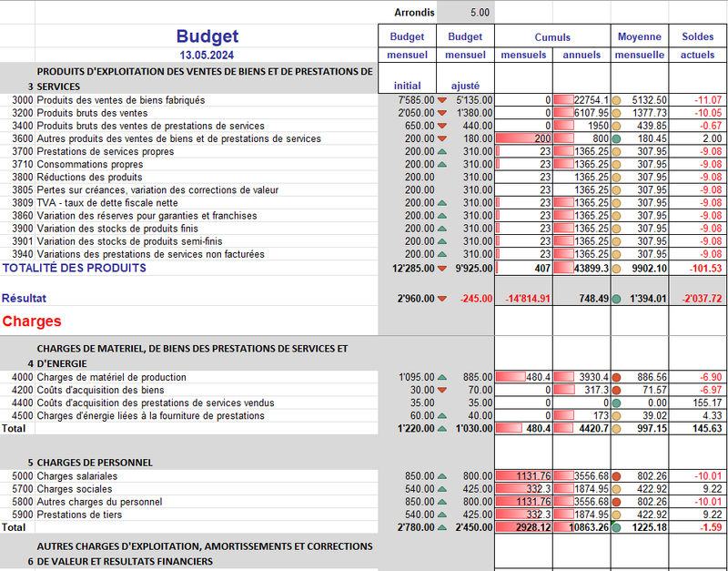Click the red down triangle in row 4200
Screen dimensions: 728x571
click(x=442, y=391)
